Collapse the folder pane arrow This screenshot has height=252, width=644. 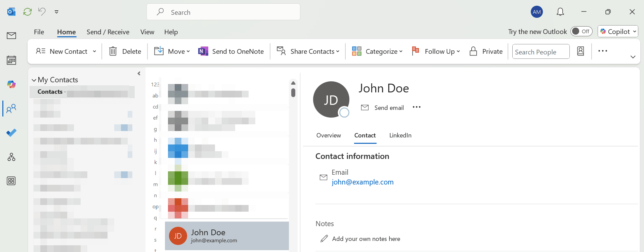(x=139, y=74)
